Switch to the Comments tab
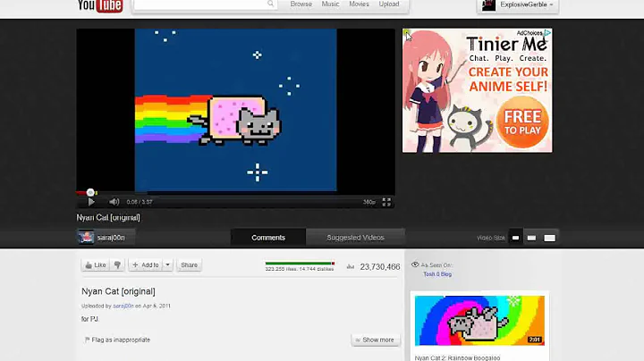The image size is (644, 361). 268,238
